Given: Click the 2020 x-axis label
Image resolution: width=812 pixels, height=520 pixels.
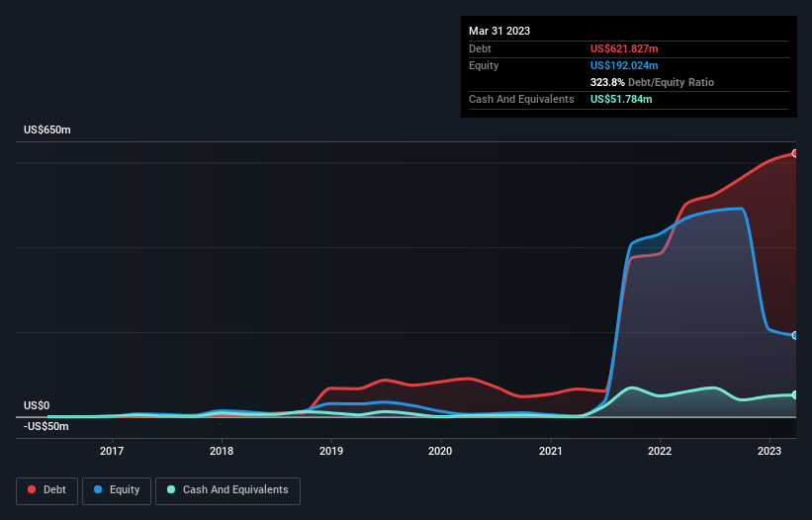Looking at the screenshot, I should pyautogui.click(x=440, y=451).
